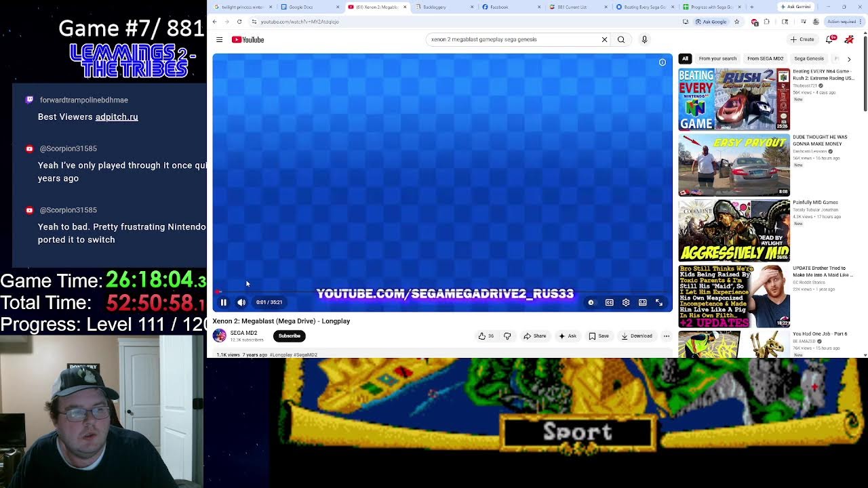Share the Xenon 2 video

(x=535, y=336)
